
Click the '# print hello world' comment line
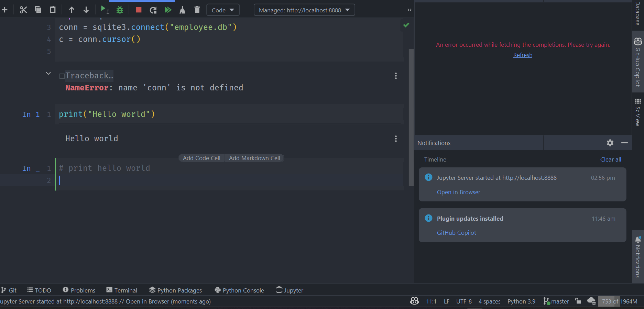105,168
